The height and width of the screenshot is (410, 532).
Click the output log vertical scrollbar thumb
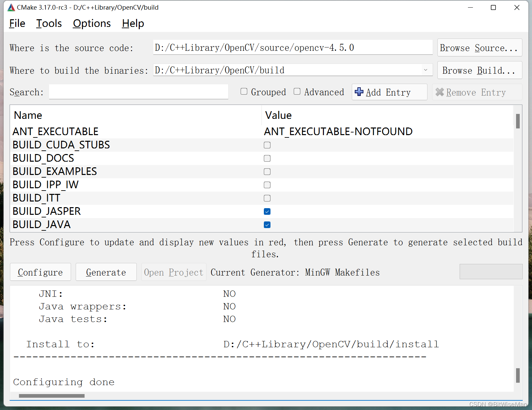[x=518, y=375]
